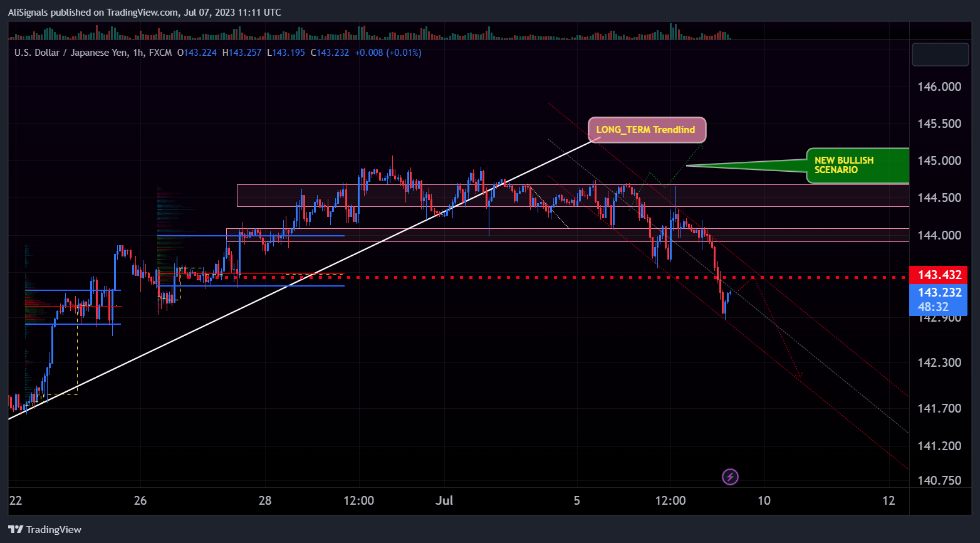The width and height of the screenshot is (980, 543).
Task: Click the 1h timeframe in chart header
Action: pos(138,53)
